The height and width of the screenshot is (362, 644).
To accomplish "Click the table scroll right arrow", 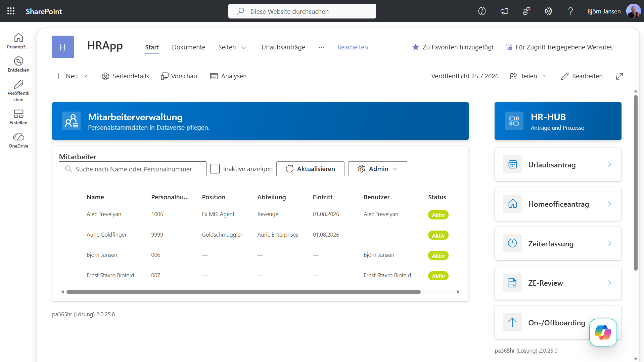I will tap(458, 292).
